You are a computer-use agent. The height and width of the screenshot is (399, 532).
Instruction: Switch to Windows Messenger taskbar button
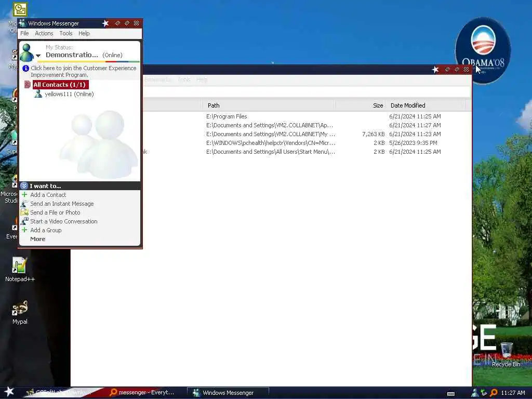228,393
